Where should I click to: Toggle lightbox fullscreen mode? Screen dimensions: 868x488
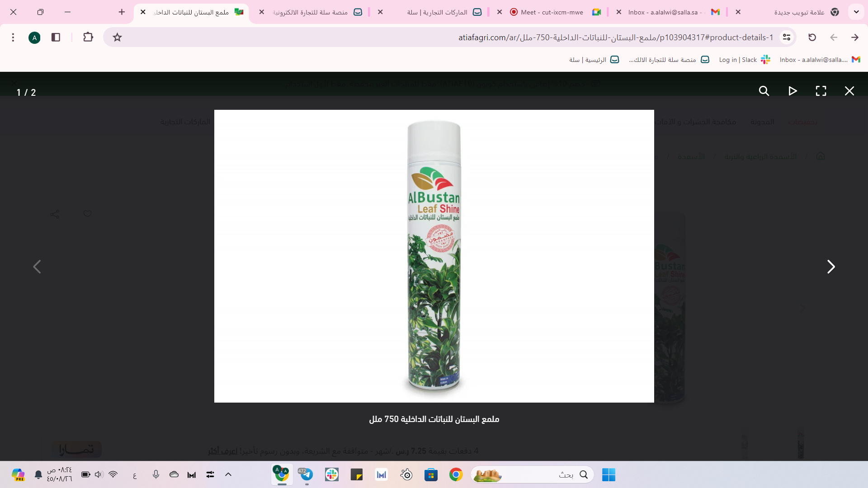pos(821,91)
